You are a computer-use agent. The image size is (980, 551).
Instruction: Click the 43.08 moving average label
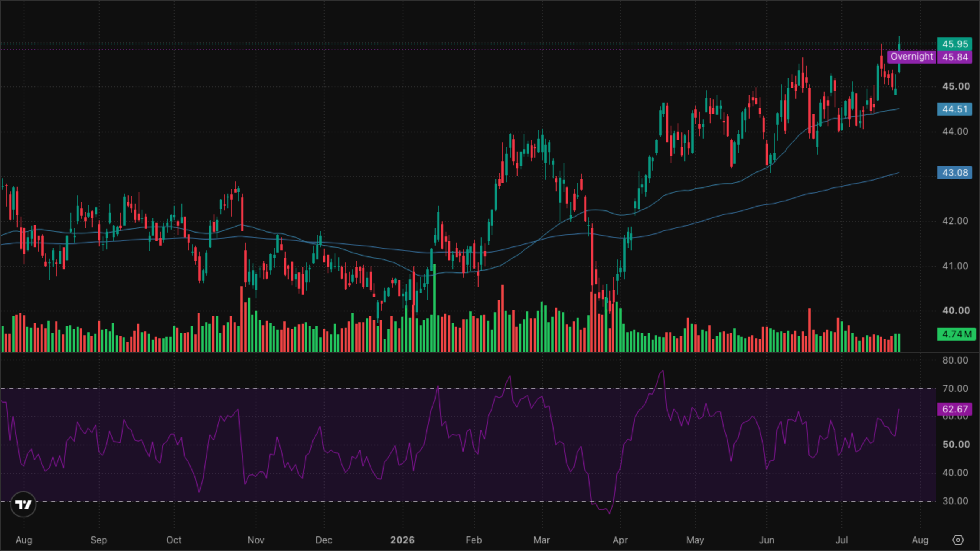pyautogui.click(x=954, y=173)
